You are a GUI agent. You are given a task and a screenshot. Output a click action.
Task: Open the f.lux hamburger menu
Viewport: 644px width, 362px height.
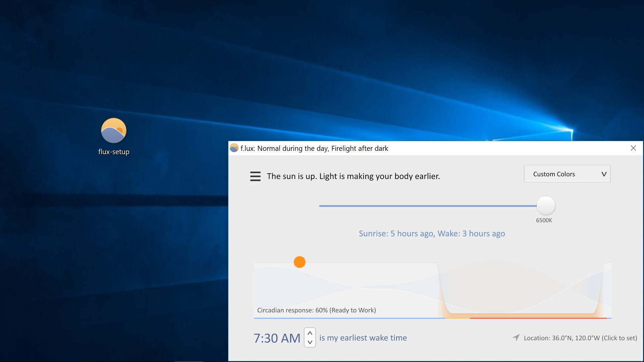point(255,176)
